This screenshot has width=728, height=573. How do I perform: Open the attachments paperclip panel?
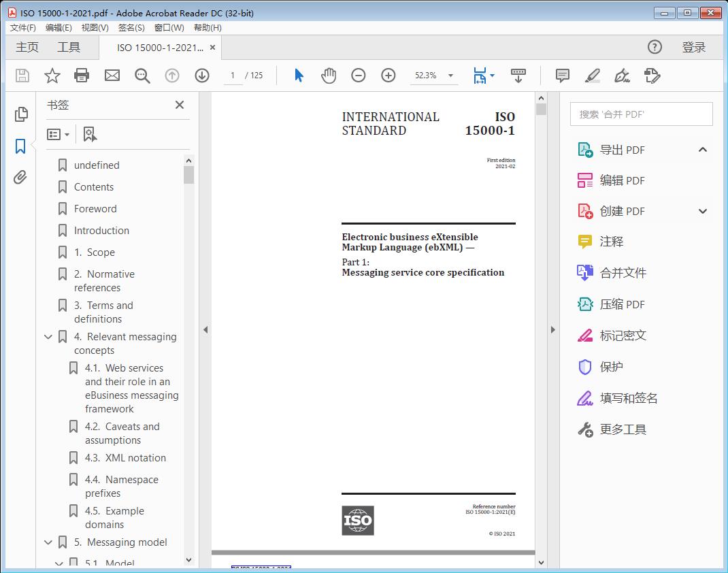[x=20, y=177]
